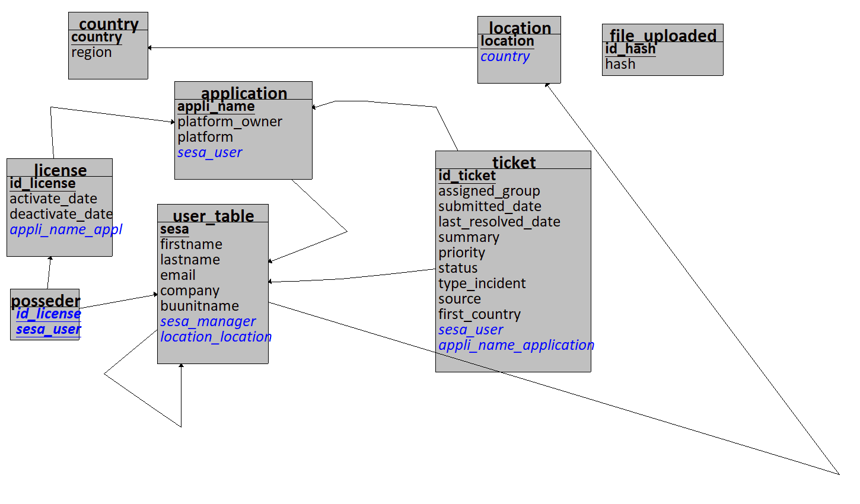Select the location key field in location table
Viewport: 860px width, 504px height.
point(507,42)
